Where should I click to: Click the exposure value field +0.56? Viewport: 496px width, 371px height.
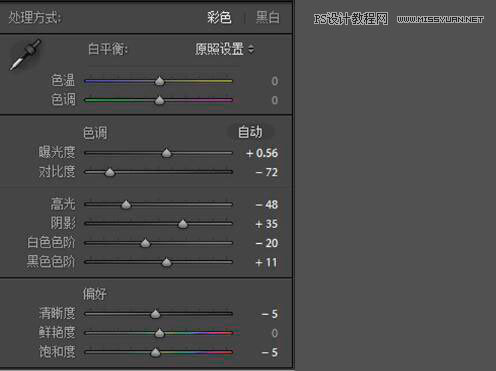(x=262, y=153)
